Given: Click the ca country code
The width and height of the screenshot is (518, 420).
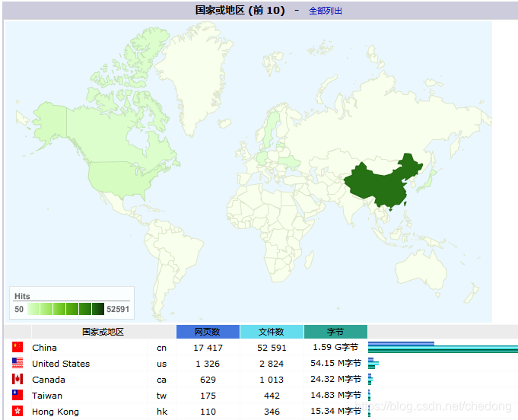Looking at the screenshot, I should [161, 380].
